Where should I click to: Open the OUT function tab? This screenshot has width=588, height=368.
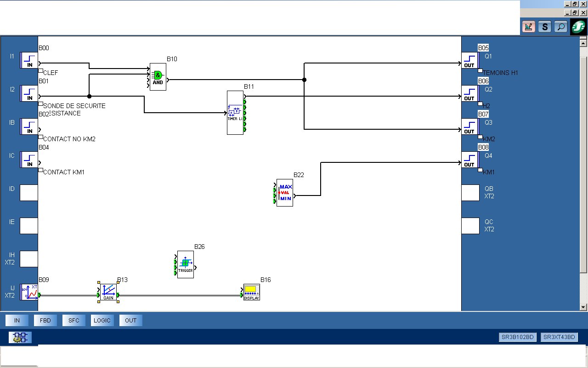[131, 320]
